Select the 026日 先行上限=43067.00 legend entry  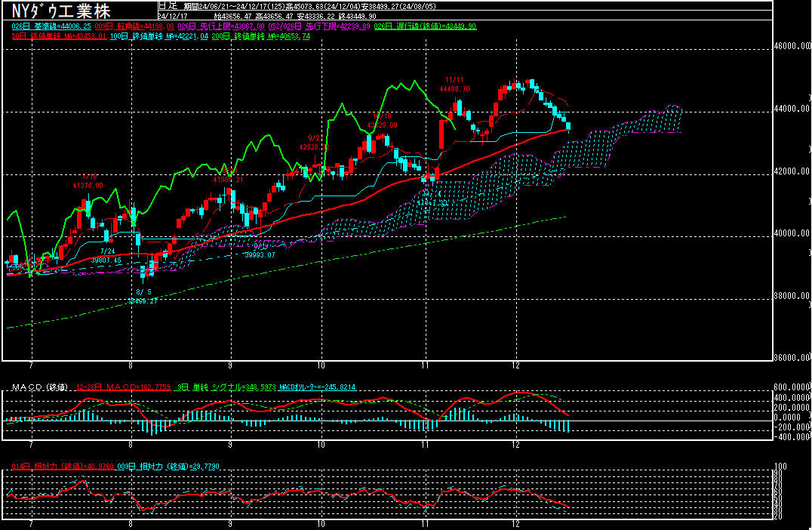(221, 26)
